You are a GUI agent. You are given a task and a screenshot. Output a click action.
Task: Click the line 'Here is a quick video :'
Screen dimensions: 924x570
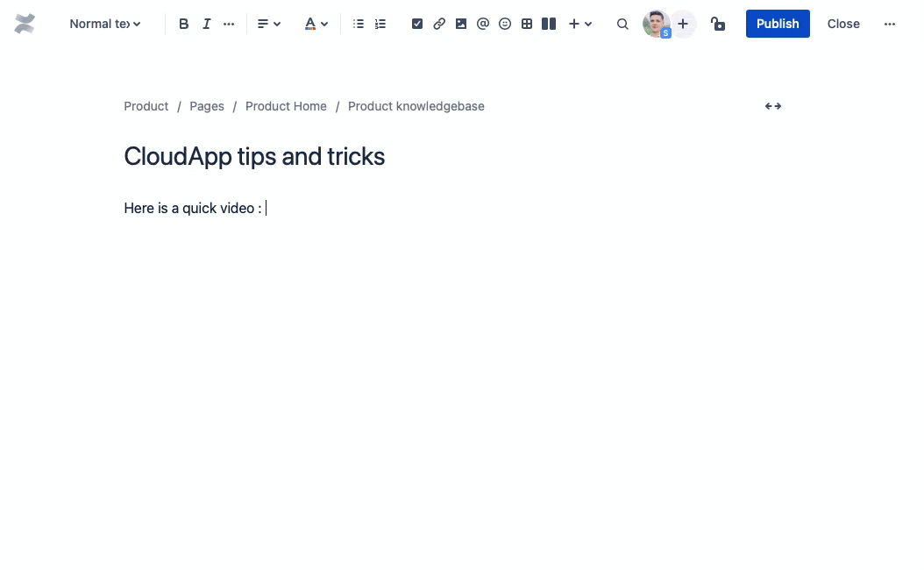pos(193,208)
